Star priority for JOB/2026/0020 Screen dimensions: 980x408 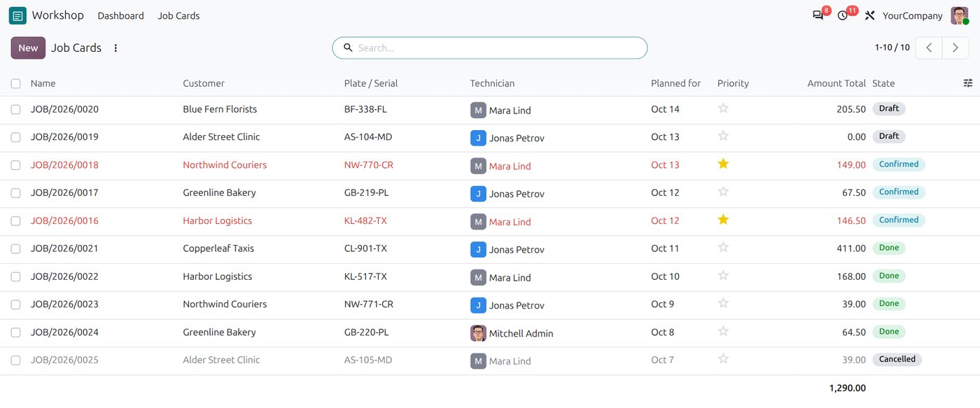coord(723,108)
